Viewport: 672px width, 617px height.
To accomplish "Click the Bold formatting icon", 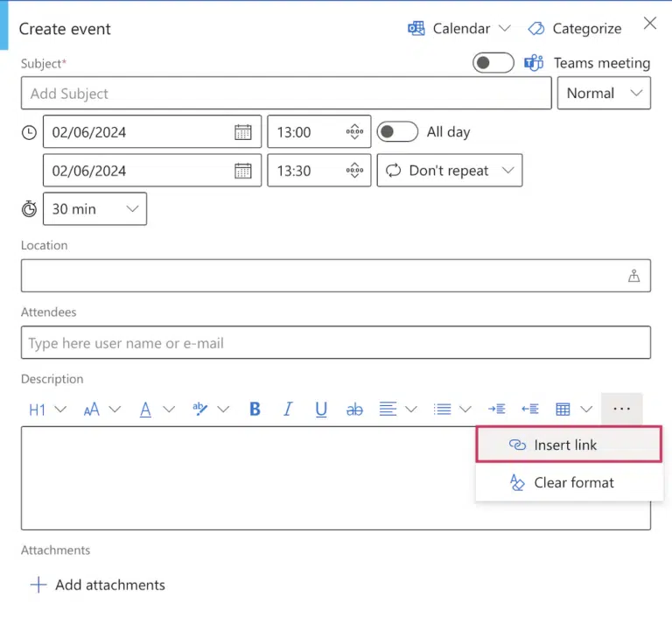I will [255, 409].
